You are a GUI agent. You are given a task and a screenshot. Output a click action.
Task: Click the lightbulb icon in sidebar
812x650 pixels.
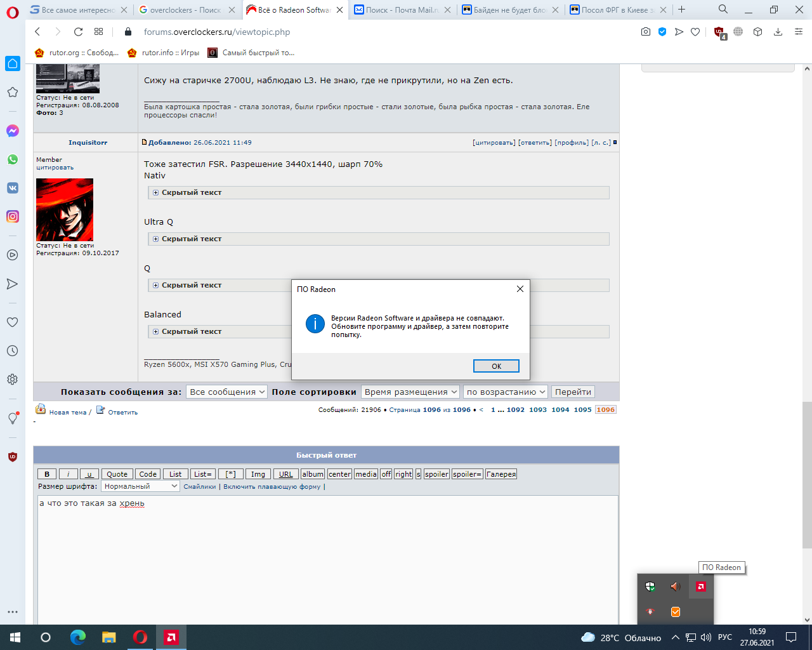(13, 418)
